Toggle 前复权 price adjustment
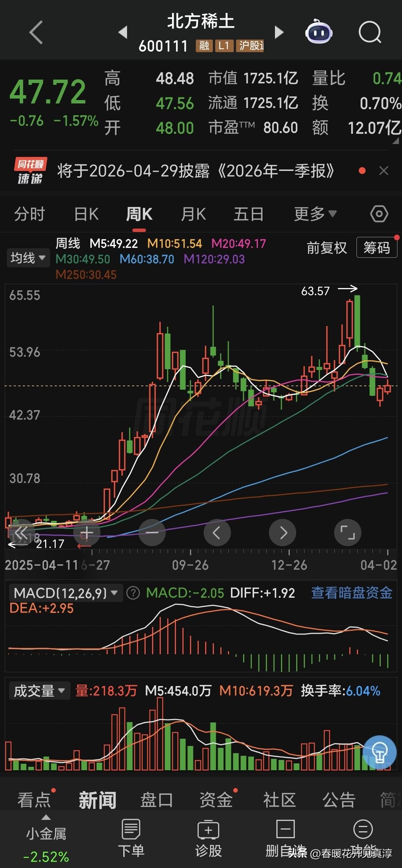The height and width of the screenshot is (868, 402). (x=327, y=248)
